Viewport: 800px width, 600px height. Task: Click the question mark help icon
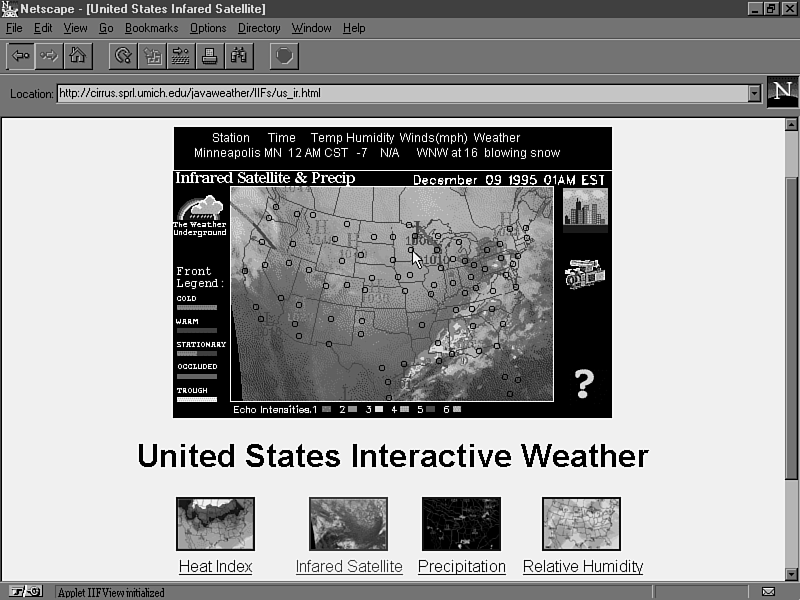584,382
